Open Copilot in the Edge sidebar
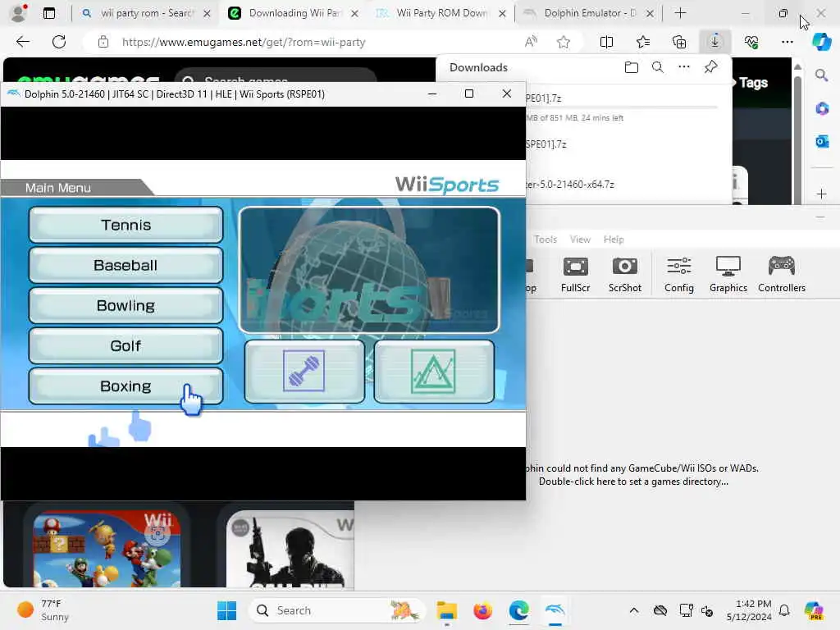The image size is (840, 630). [x=821, y=42]
